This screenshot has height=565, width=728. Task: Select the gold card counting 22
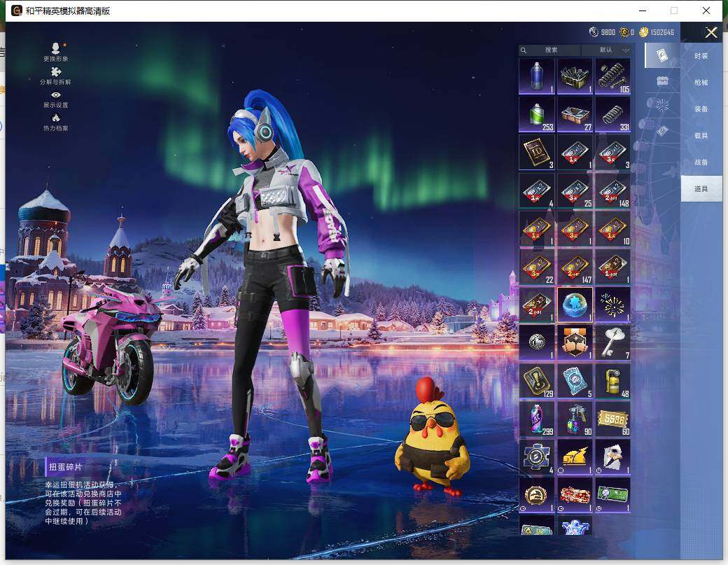pyautogui.click(x=537, y=267)
